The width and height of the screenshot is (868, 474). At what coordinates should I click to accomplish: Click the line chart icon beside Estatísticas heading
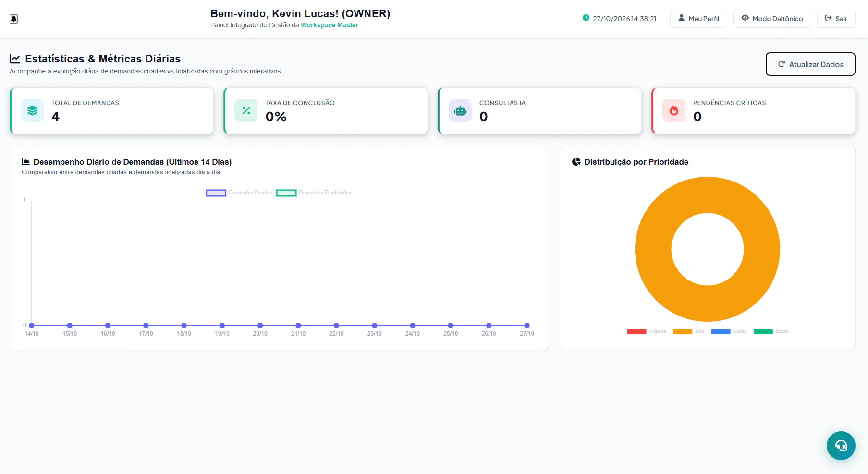pos(15,59)
